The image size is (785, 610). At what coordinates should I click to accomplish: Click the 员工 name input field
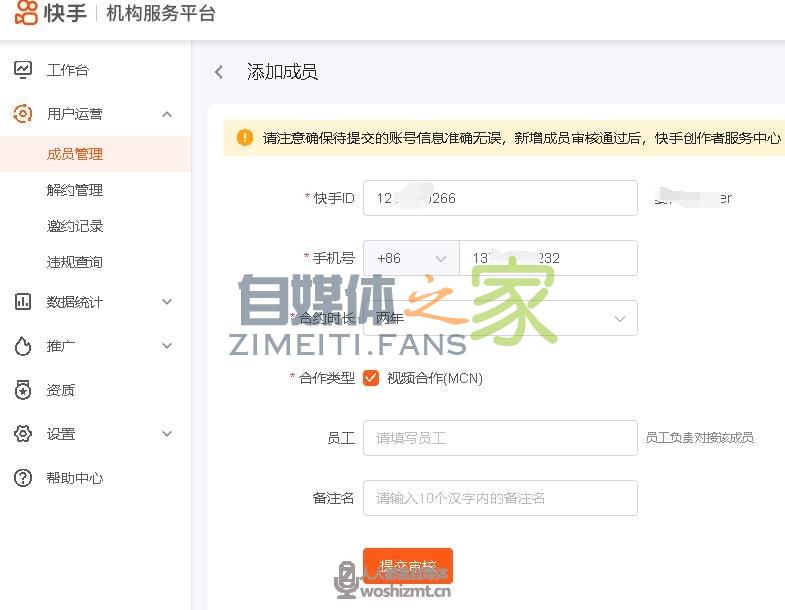pyautogui.click(x=500, y=438)
